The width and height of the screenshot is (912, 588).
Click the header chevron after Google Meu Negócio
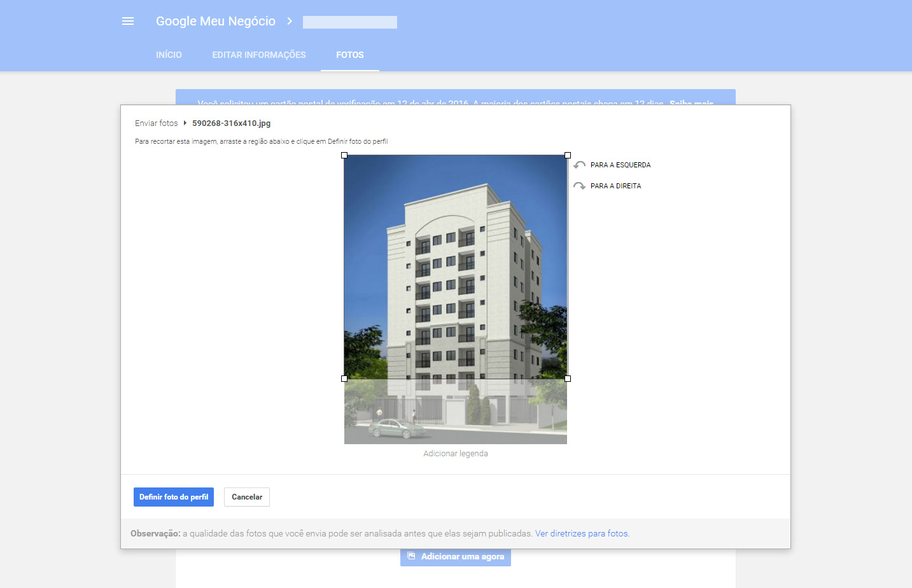click(x=290, y=21)
